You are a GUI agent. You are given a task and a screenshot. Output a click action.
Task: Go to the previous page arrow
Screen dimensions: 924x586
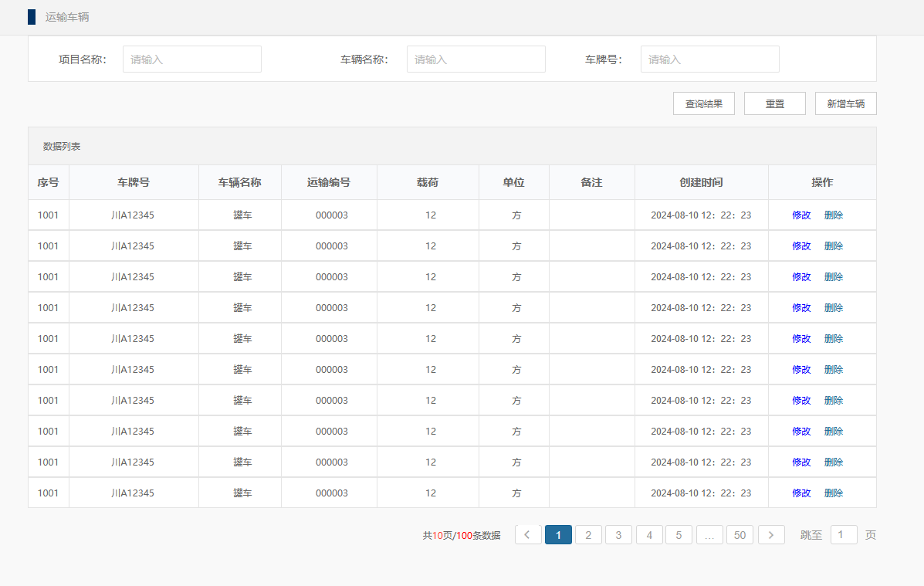tap(528, 535)
